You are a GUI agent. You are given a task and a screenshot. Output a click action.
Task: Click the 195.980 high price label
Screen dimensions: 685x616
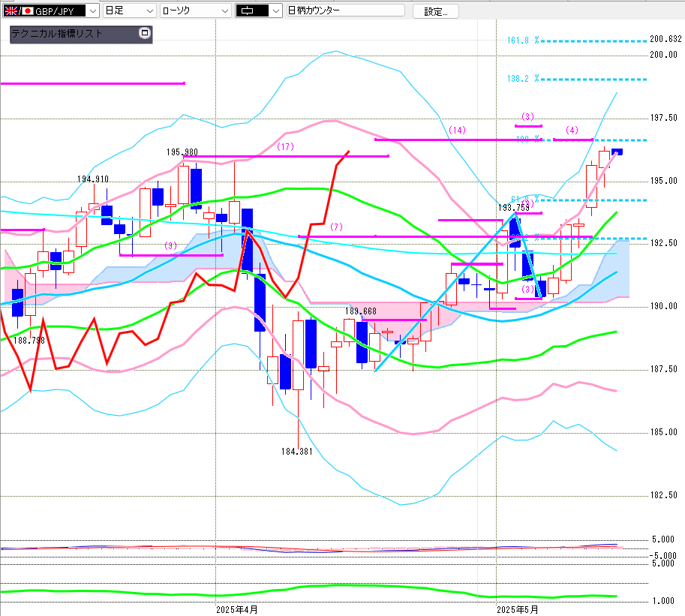(182, 152)
